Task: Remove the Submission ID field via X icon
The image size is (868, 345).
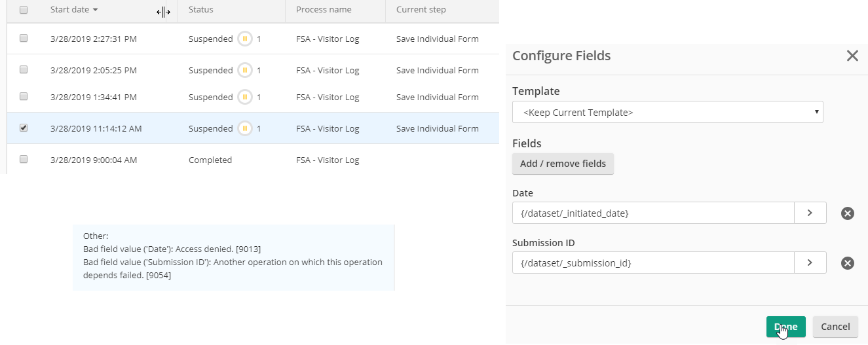Action: 847,263
